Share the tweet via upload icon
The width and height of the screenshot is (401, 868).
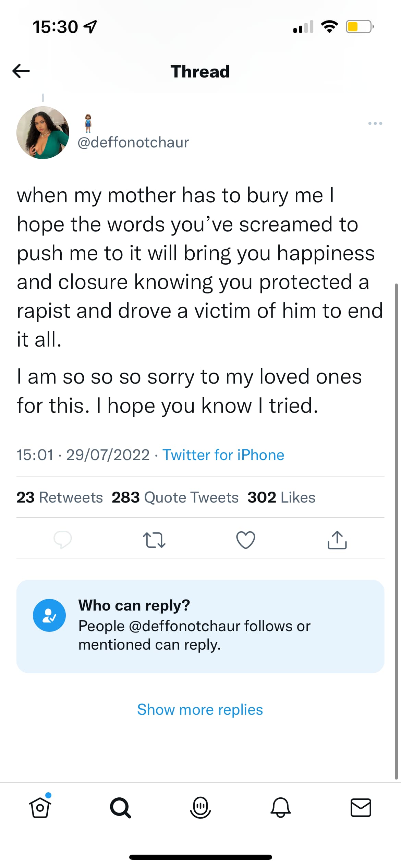pos(337,540)
